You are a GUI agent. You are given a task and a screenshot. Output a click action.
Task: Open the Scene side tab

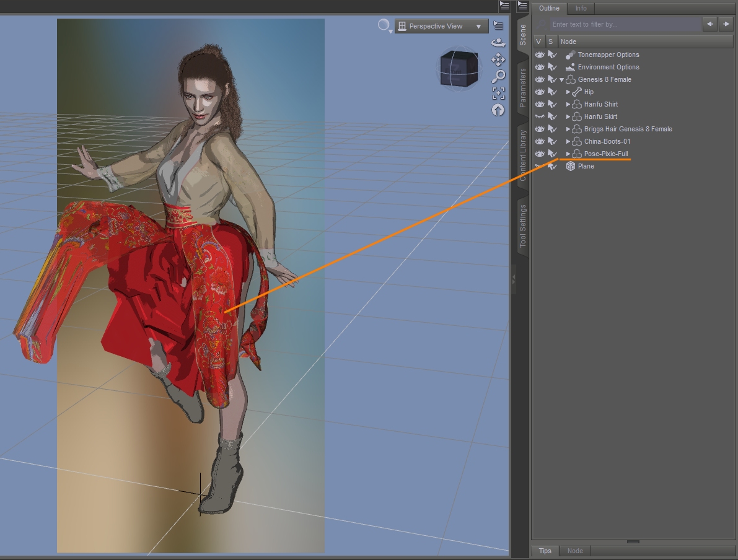pyautogui.click(x=522, y=35)
